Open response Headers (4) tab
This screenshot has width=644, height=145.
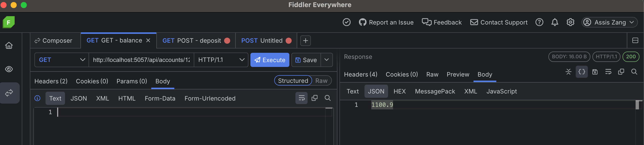point(361,74)
